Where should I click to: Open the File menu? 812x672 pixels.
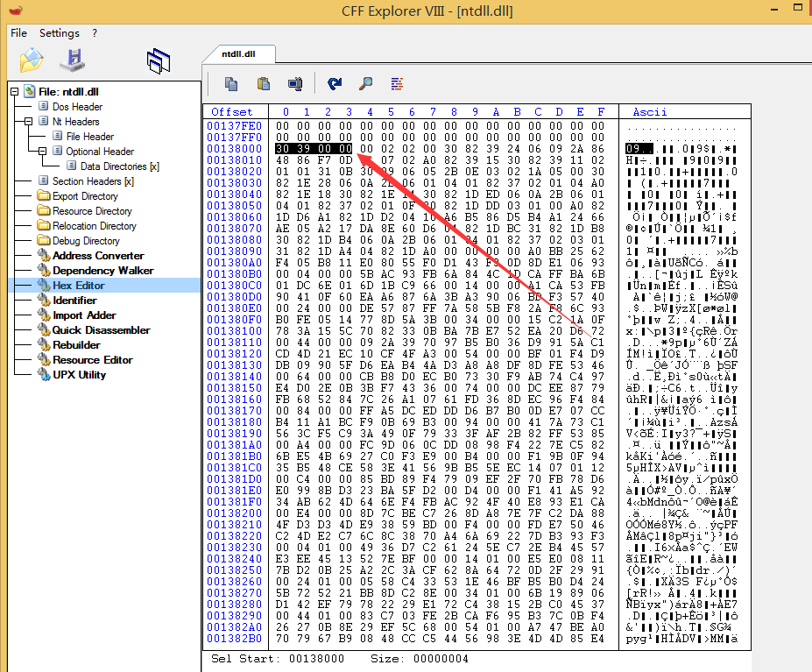point(18,32)
